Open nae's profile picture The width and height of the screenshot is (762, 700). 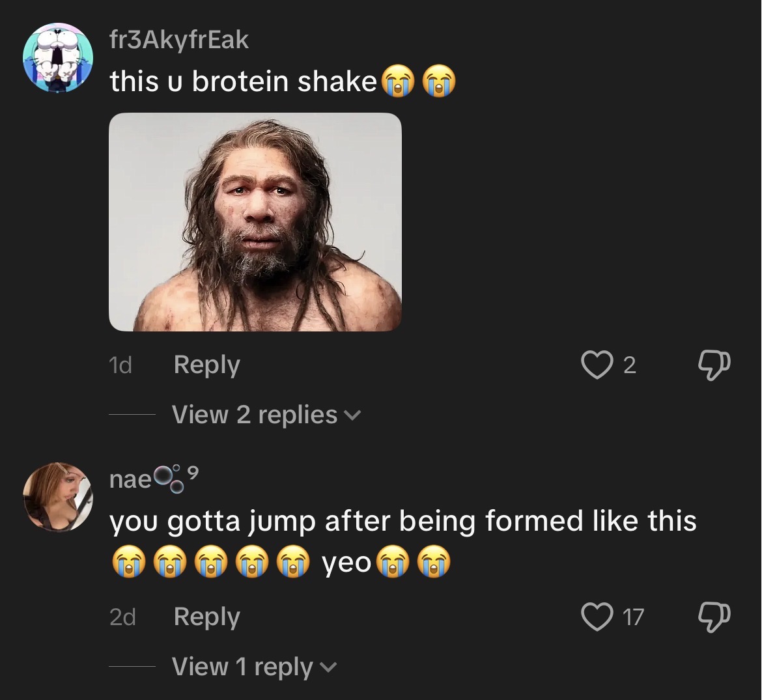[58, 497]
